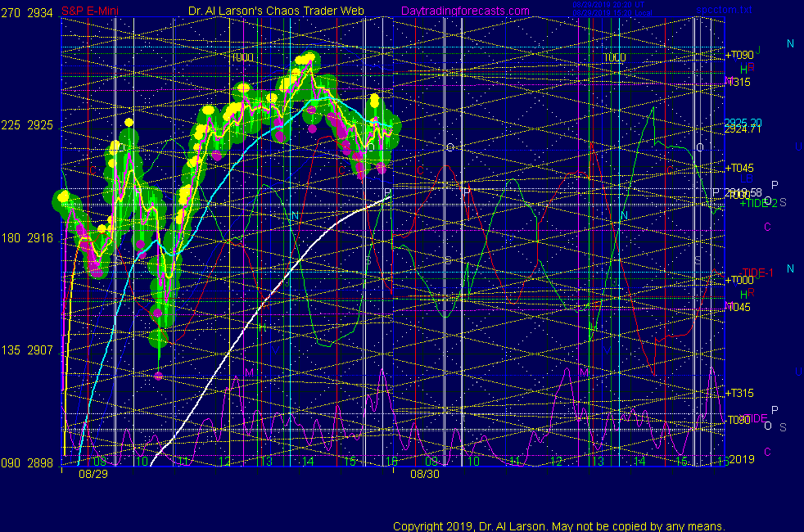804x532 pixels.
Task: Select the 08/29/2019 15:20 Local timestamp
Action: coord(612,13)
